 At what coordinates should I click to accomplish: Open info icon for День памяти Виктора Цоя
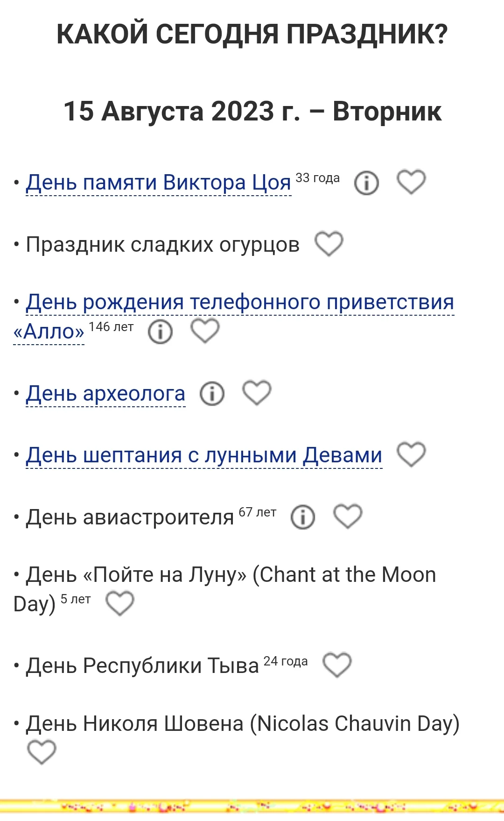(x=366, y=182)
